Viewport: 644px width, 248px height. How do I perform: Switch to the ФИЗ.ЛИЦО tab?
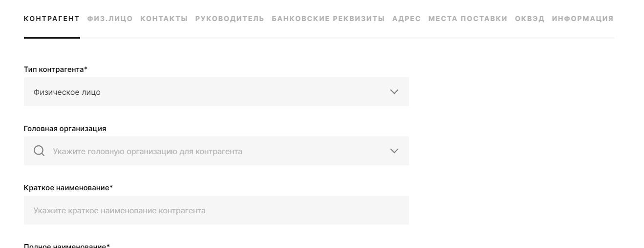(x=110, y=19)
